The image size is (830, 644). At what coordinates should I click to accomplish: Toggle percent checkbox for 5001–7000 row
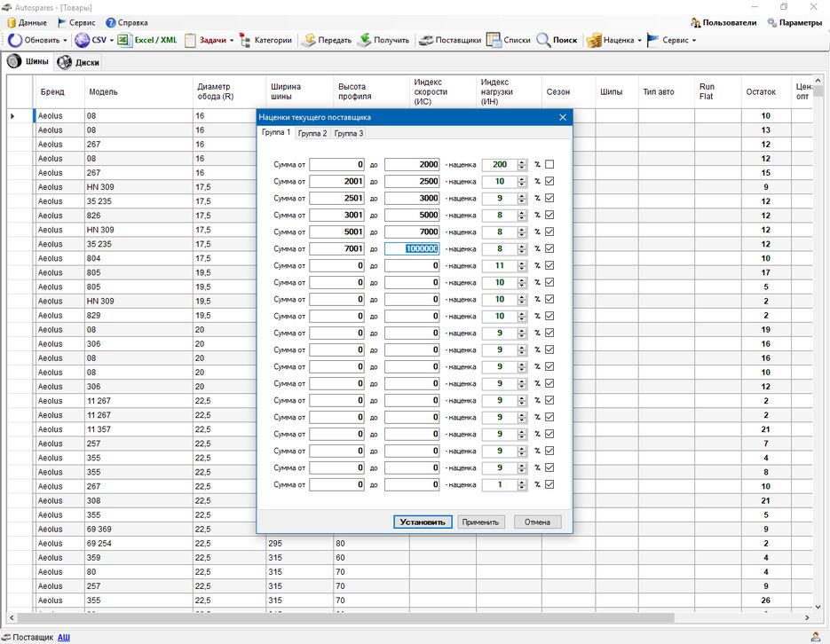click(x=549, y=232)
